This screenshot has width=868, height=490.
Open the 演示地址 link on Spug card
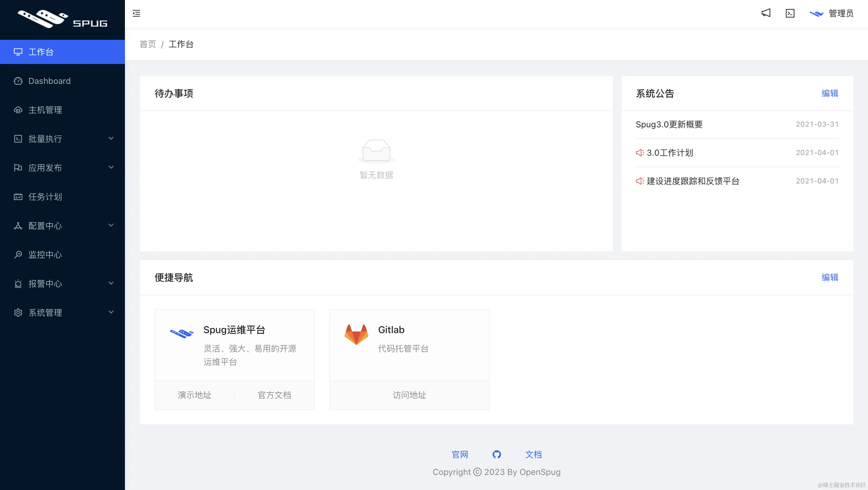[194, 395]
